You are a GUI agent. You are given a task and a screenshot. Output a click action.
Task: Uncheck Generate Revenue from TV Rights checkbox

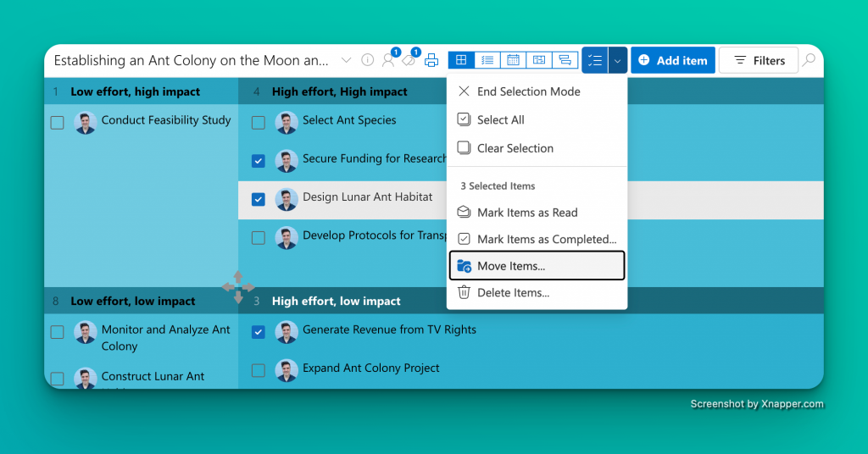pyautogui.click(x=258, y=332)
